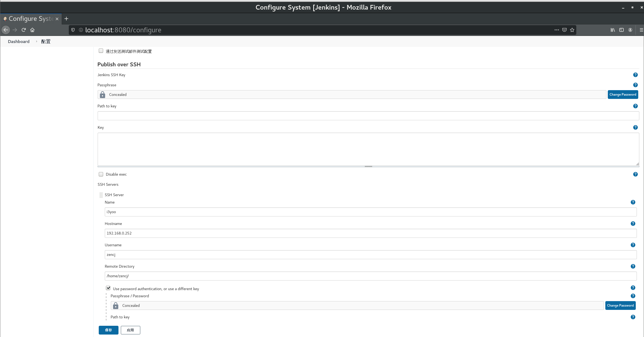Save page to Pocket icon
This screenshot has width=644, height=337.
[564, 30]
